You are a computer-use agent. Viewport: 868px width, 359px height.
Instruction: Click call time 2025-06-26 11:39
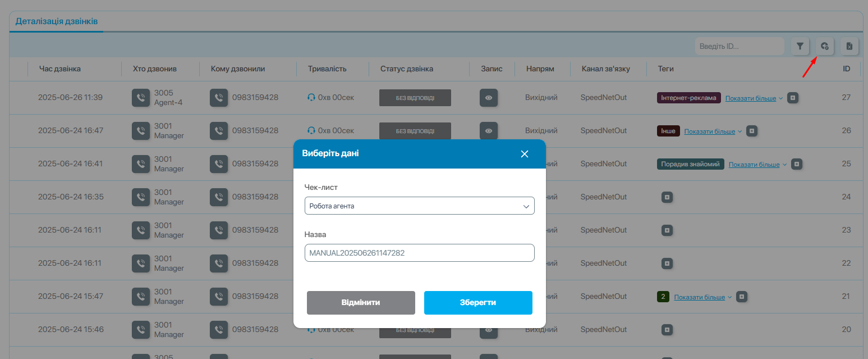[x=70, y=98]
